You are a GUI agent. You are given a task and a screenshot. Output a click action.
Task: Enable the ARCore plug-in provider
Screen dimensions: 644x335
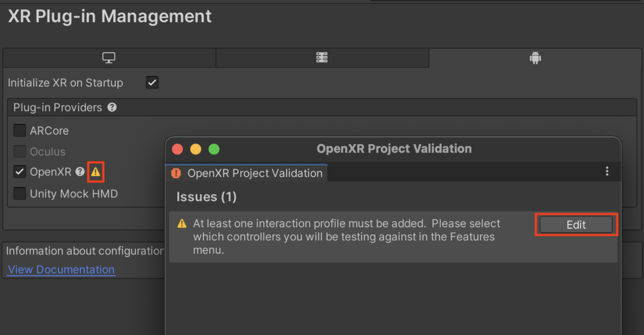point(20,131)
